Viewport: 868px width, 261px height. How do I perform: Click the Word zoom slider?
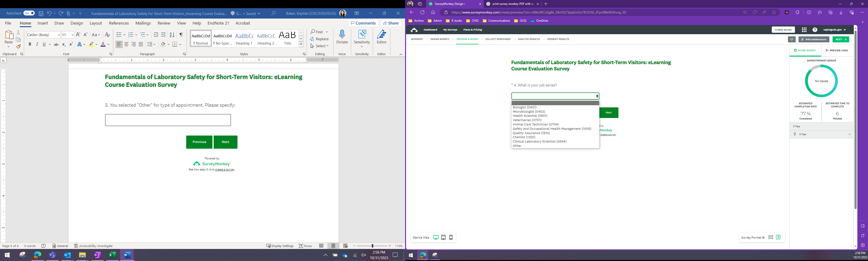pyautogui.click(x=373, y=246)
